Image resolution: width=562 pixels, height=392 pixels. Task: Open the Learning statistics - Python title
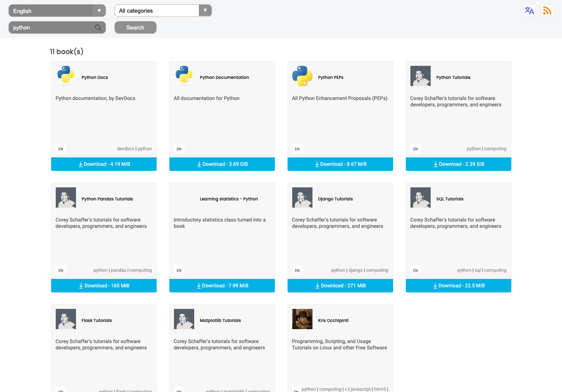[x=229, y=199]
